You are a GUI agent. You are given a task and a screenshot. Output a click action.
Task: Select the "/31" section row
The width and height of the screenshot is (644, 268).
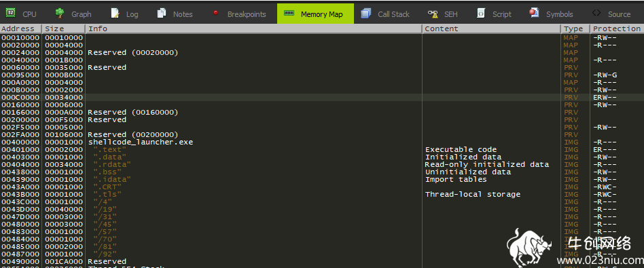(322, 216)
